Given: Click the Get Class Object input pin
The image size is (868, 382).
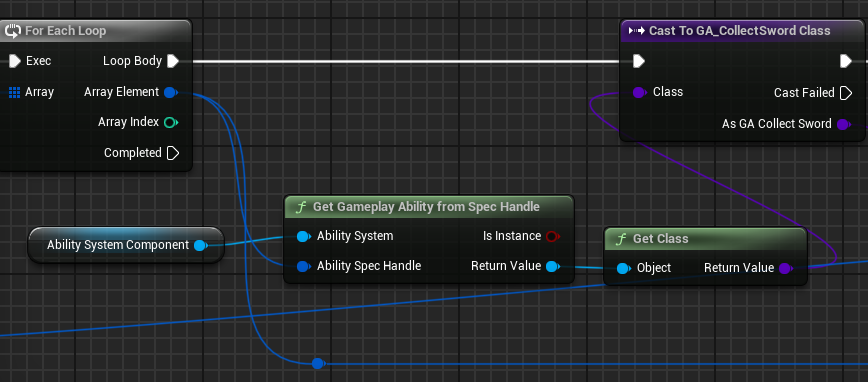Looking at the screenshot, I should pos(623,269).
